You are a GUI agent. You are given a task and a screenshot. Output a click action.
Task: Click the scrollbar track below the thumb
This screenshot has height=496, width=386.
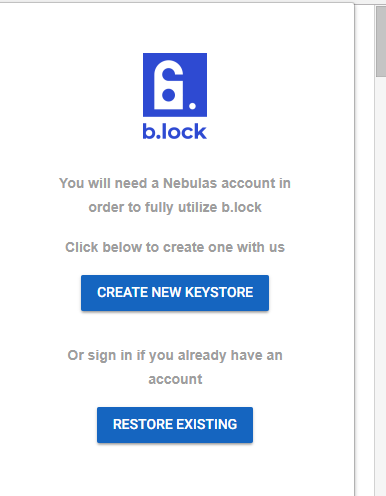(381, 287)
